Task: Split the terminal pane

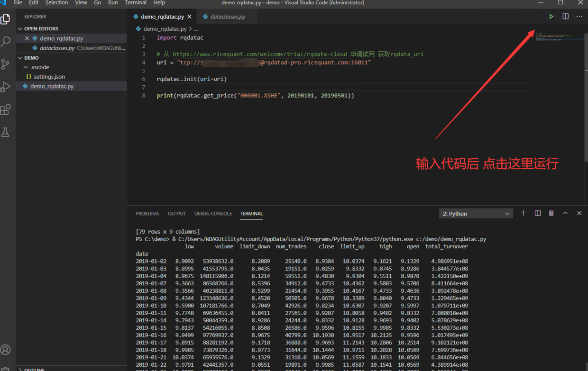Action: (537, 213)
